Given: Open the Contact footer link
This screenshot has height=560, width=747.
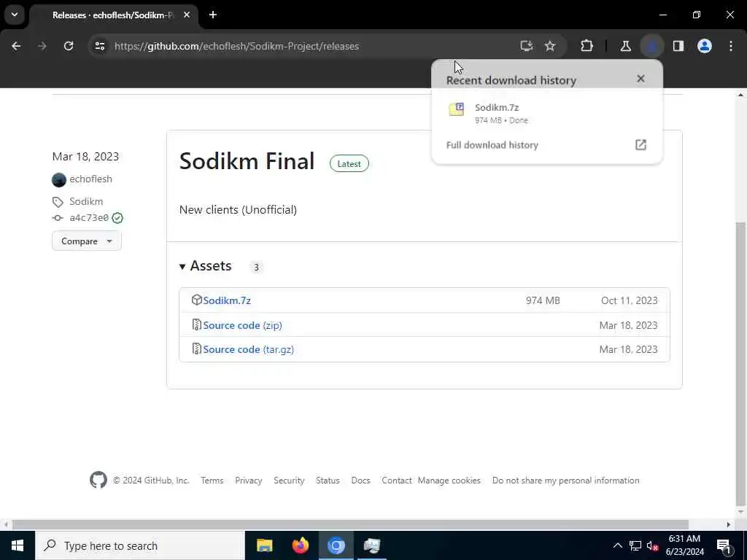Looking at the screenshot, I should click(x=396, y=481).
